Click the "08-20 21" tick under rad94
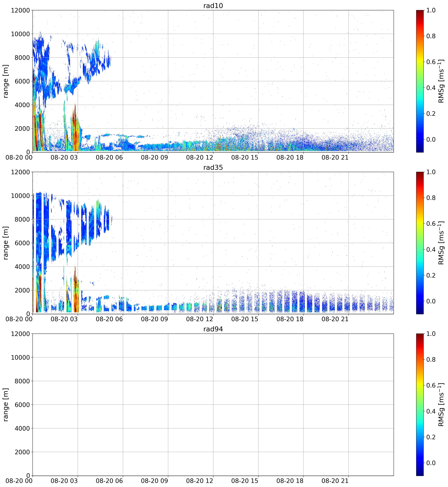This screenshot has width=448, height=487. 335,481
